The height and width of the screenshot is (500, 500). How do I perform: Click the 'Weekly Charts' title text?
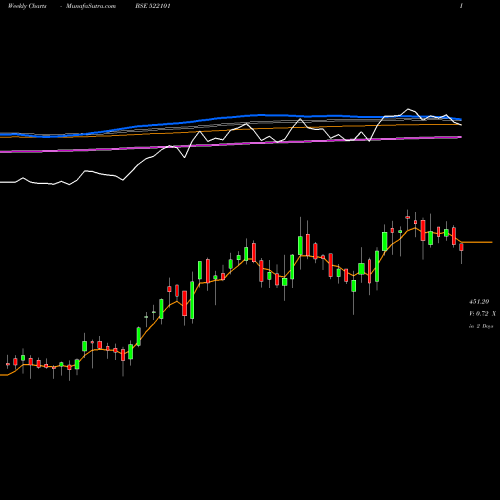click(x=27, y=6)
